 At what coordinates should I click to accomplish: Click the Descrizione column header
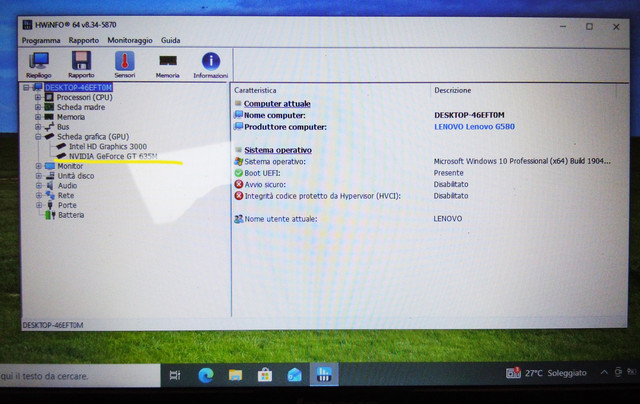tap(453, 90)
